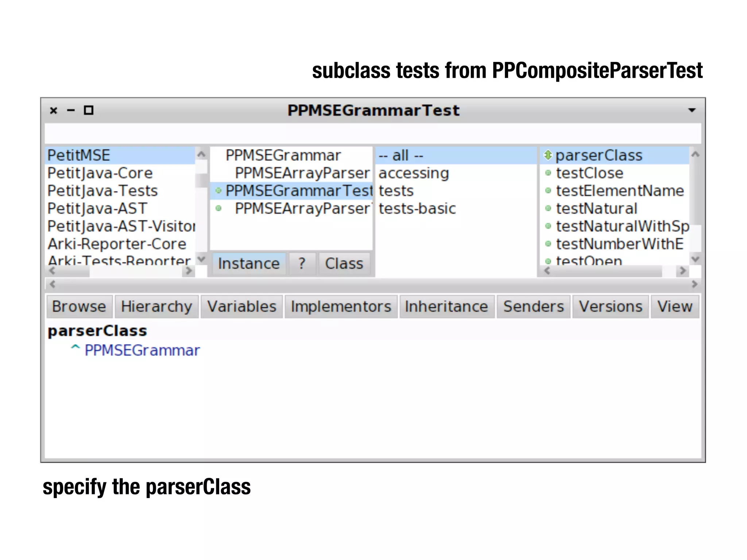
Task: Select the testElementName method
Action: 615,191
